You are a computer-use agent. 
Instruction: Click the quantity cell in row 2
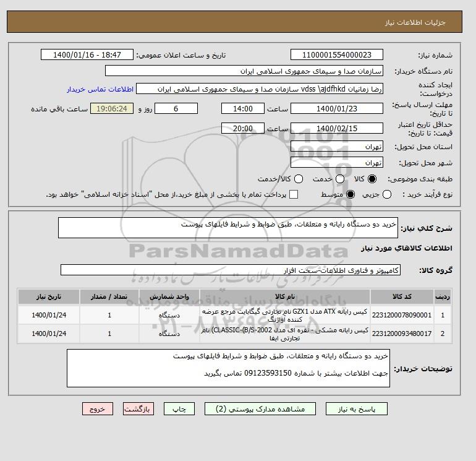coord(109,334)
